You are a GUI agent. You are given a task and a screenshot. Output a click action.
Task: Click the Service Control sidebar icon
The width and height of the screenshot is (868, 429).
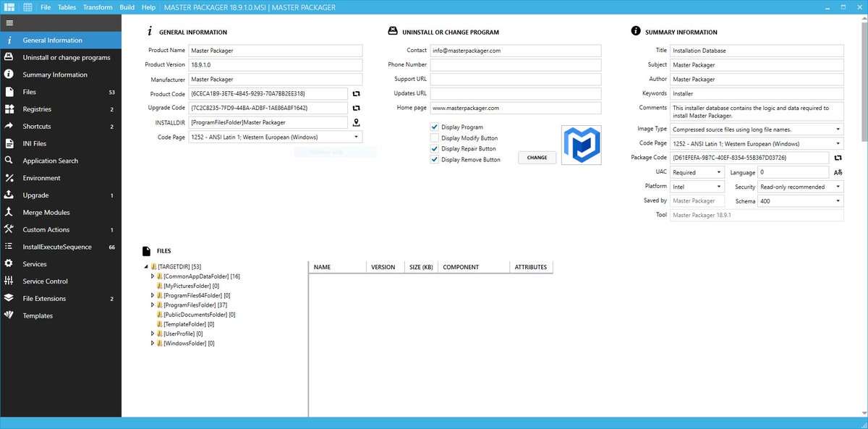9,281
